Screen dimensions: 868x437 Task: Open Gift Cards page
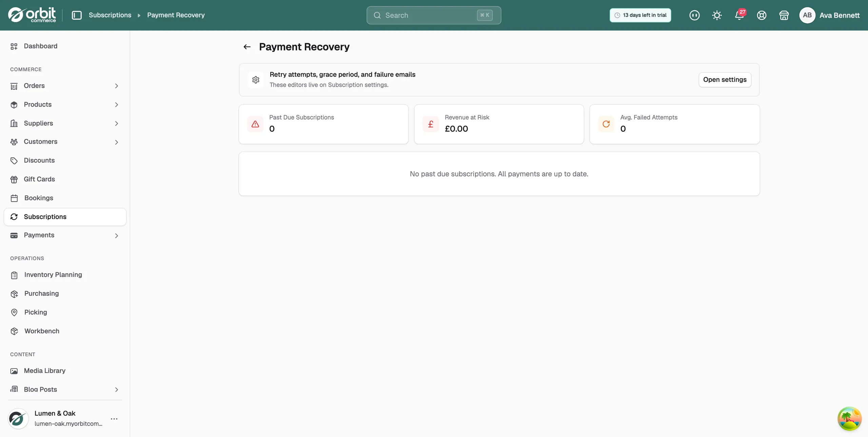(65, 179)
